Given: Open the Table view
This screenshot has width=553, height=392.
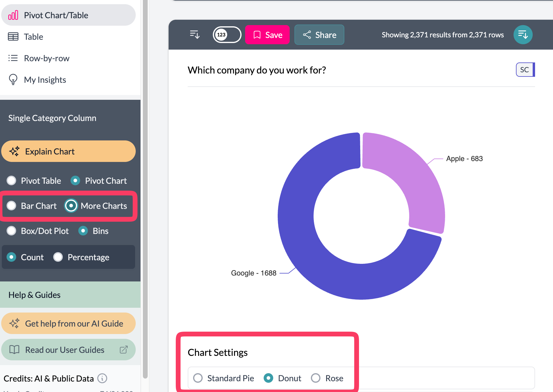Looking at the screenshot, I should pyautogui.click(x=33, y=37).
